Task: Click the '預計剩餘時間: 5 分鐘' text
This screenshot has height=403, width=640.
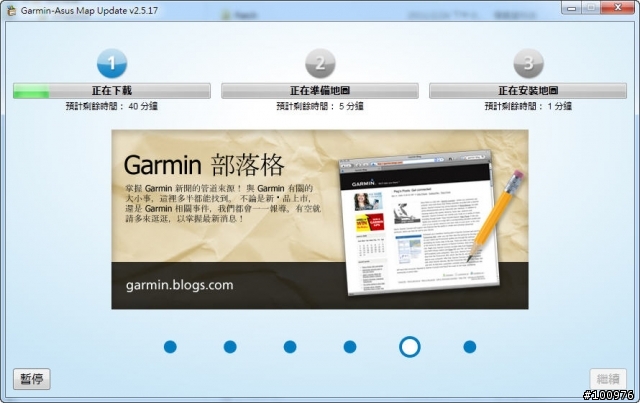Action: [x=320, y=106]
